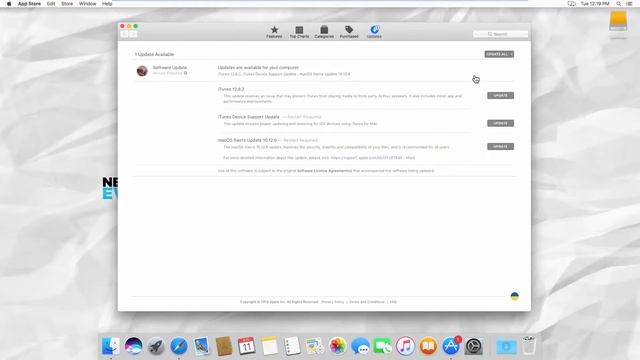Go back with the toolbar back arrow
The height and width of the screenshot is (360, 640).
click(x=125, y=34)
